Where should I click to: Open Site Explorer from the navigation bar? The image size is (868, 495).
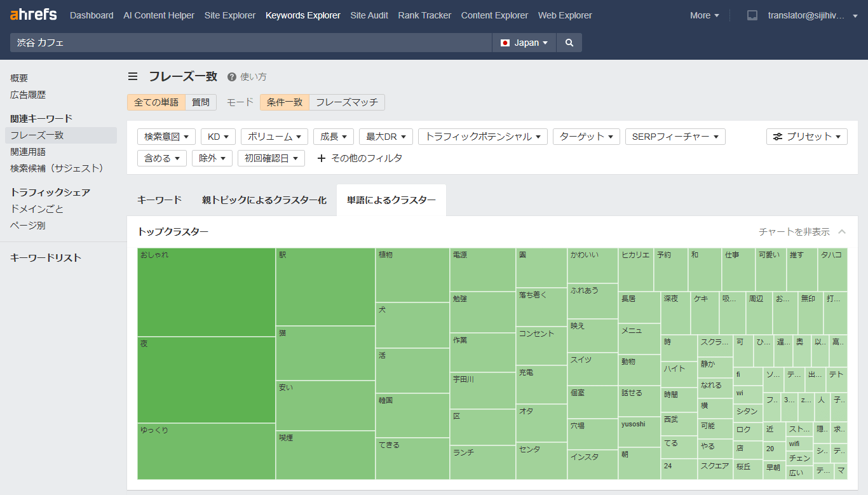[229, 15]
